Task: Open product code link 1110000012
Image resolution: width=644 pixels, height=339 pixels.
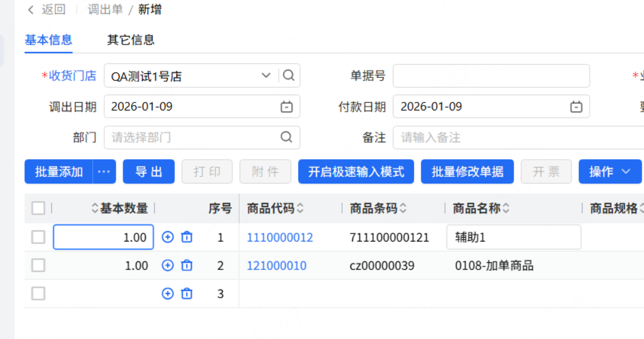Action: point(280,237)
